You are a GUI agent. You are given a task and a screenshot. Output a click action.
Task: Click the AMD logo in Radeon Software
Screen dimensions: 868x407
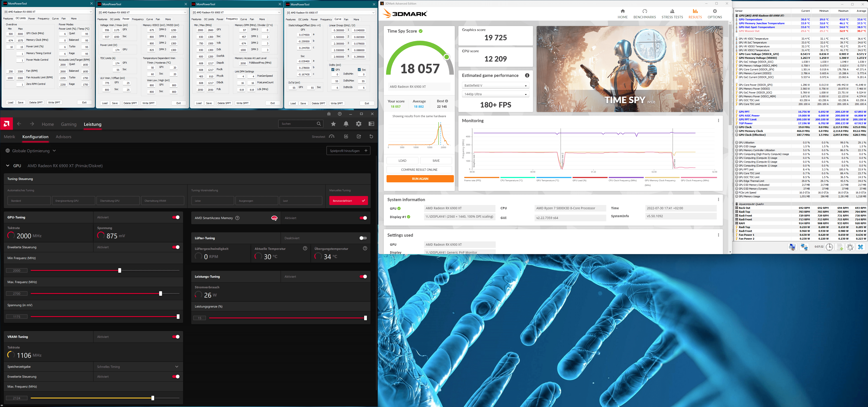[x=6, y=124]
